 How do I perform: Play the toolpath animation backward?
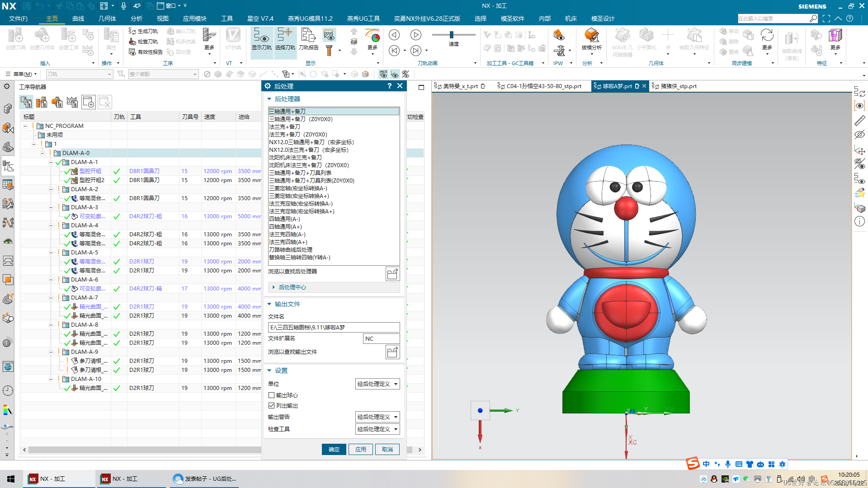coord(394,35)
